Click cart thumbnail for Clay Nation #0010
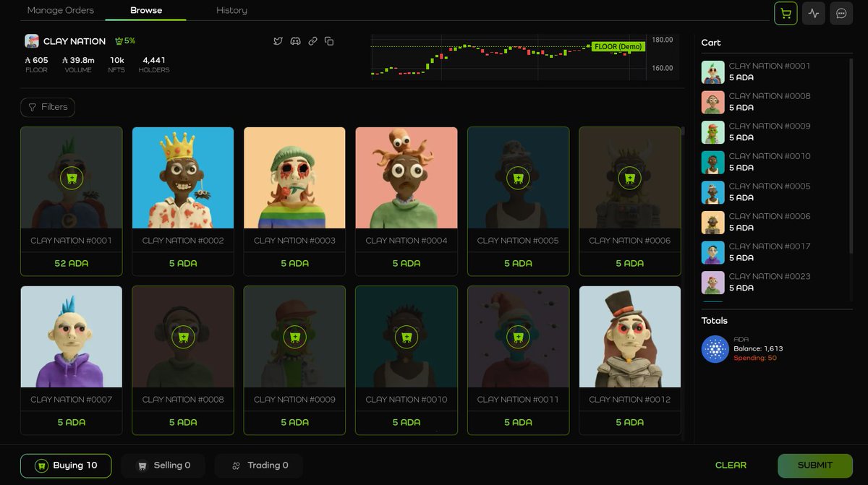The width and height of the screenshot is (868, 485). coord(713,162)
